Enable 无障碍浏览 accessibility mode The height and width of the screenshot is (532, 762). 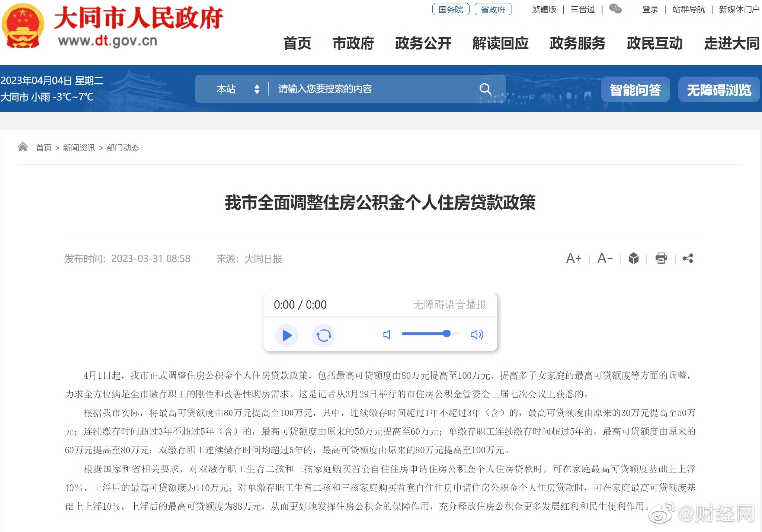coord(718,90)
